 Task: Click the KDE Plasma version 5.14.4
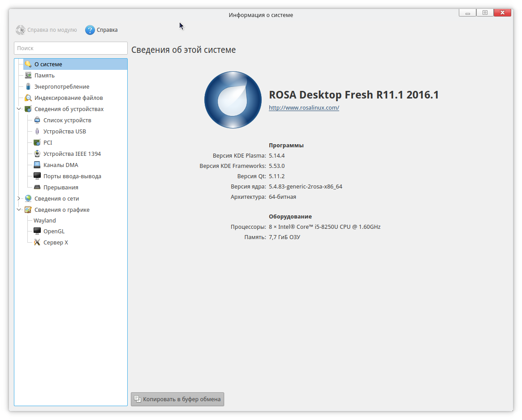pos(276,156)
